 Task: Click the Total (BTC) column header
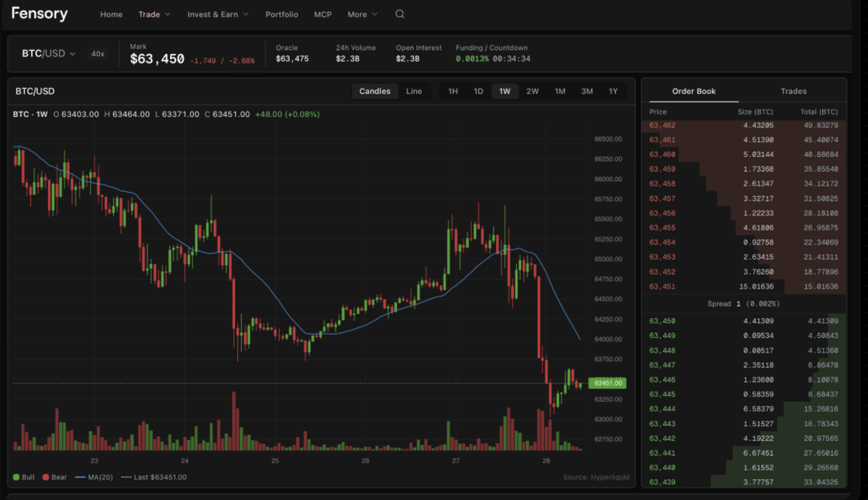click(819, 112)
